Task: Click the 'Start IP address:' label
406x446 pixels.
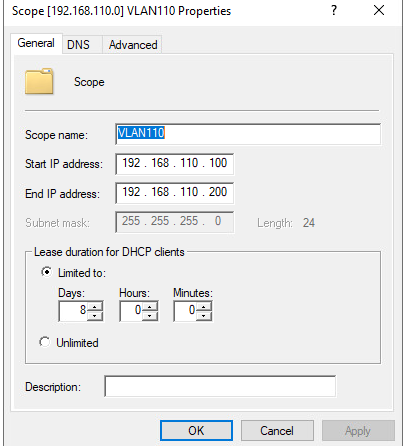Action: [x=64, y=164]
